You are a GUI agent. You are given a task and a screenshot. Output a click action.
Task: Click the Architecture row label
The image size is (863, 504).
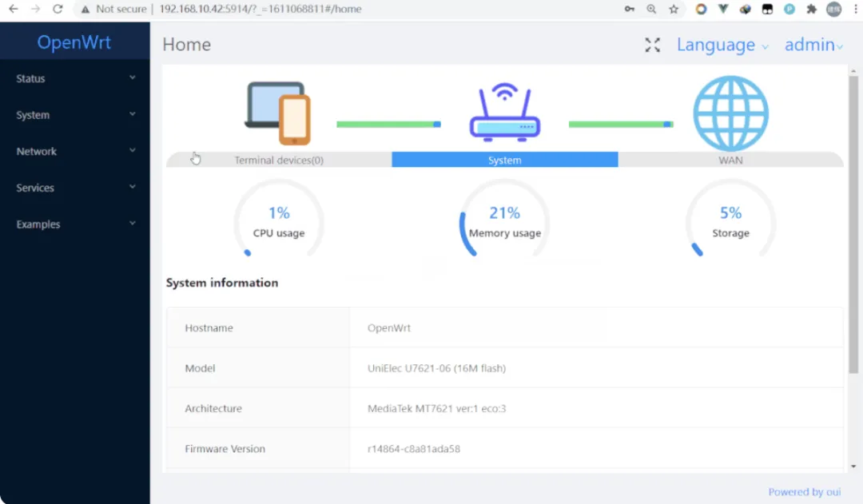[213, 408]
